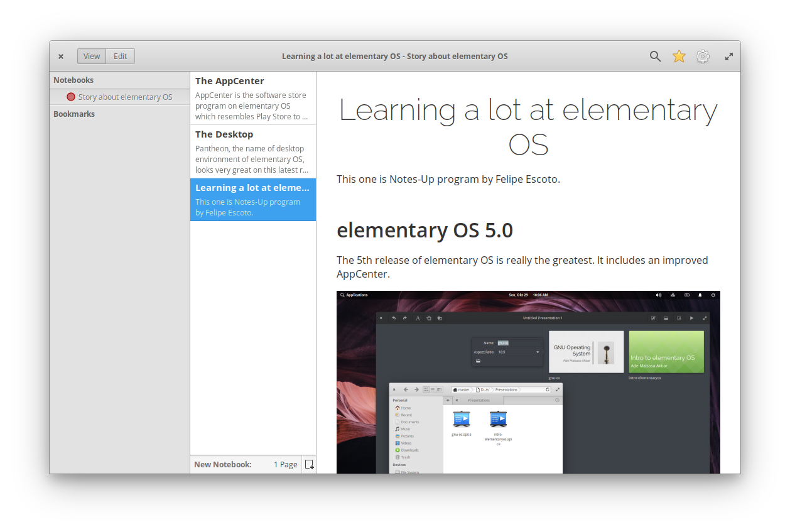Image resolution: width=790 pixels, height=532 pixels.
Task: Click the Notes-Up program by Felipe Escoto sentence
Action: point(448,179)
